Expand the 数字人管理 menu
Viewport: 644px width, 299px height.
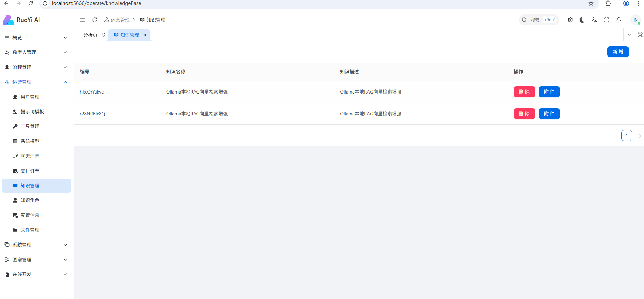pyautogui.click(x=36, y=52)
